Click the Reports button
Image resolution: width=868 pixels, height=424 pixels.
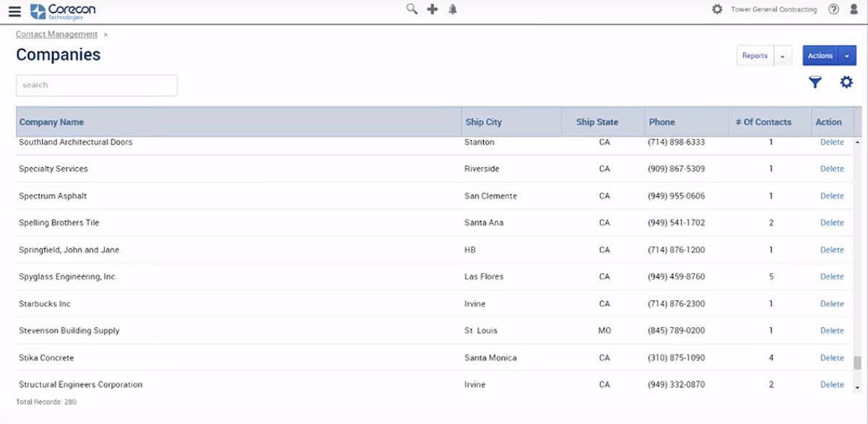click(754, 56)
